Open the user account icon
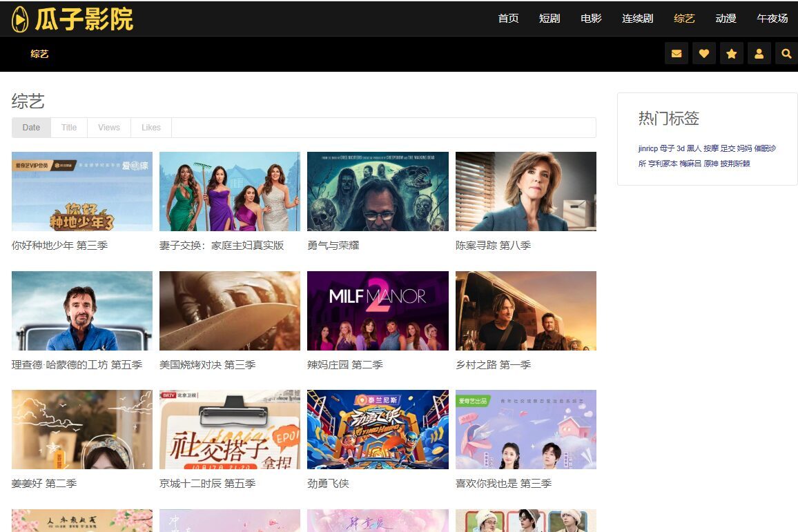The height and width of the screenshot is (532, 798). point(759,54)
